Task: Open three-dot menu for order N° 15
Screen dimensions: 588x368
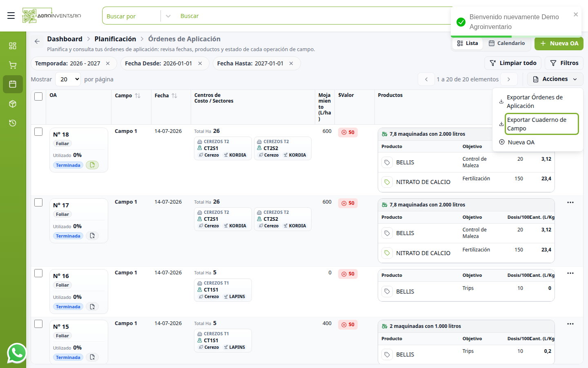Action: pyautogui.click(x=570, y=324)
